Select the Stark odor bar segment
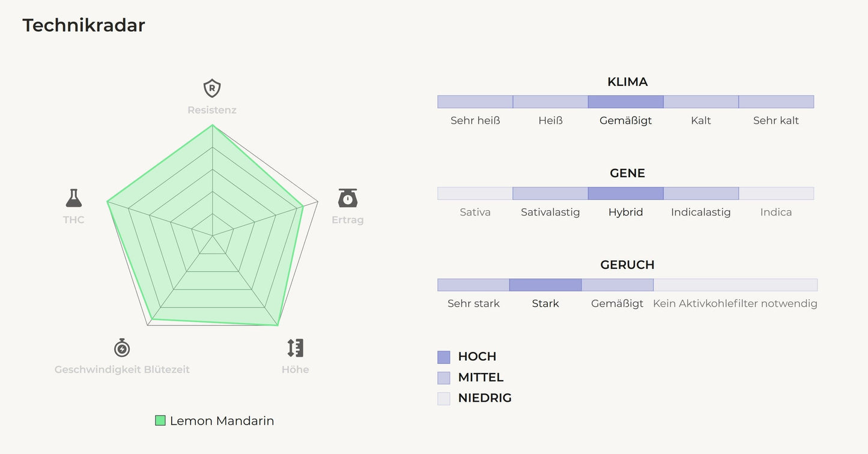The height and width of the screenshot is (454, 868). pyautogui.click(x=545, y=285)
